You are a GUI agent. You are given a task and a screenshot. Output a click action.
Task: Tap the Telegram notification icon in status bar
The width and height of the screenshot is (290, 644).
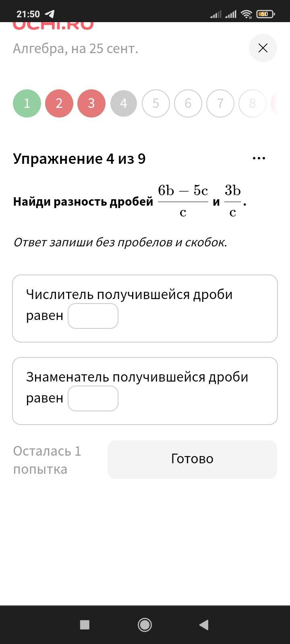pos(50,14)
